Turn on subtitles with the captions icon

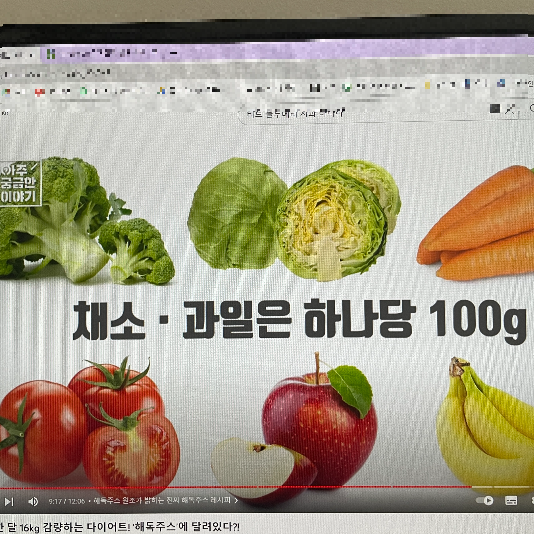(511, 500)
